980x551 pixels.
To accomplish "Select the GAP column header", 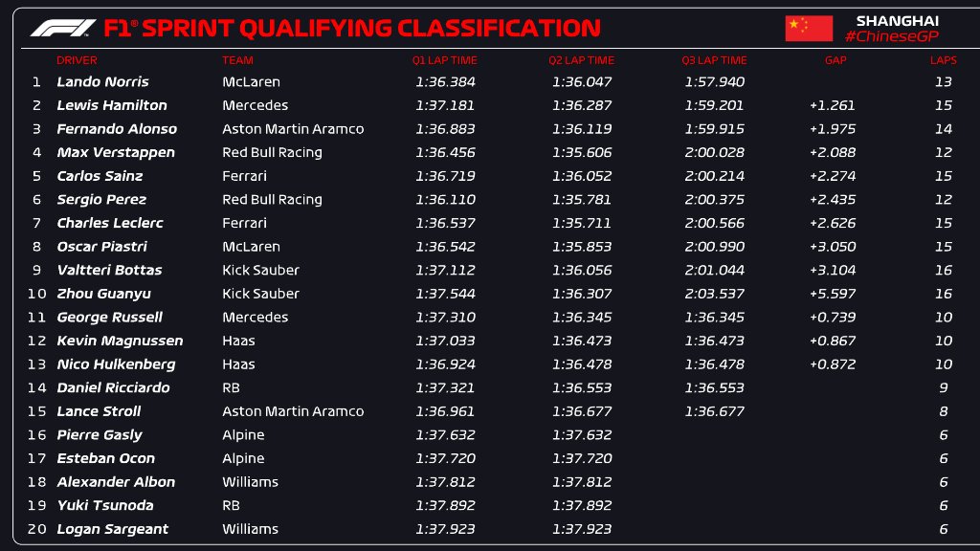I will [x=835, y=60].
